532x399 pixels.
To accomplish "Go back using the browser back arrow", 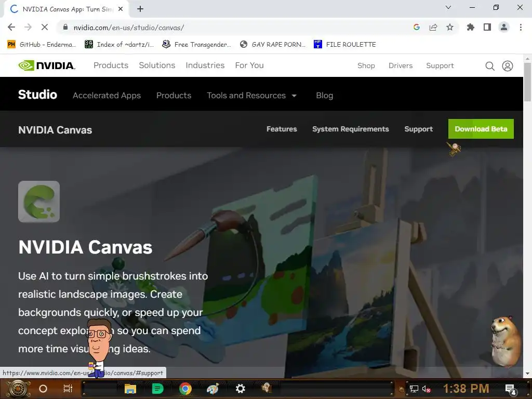I will click(x=11, y=28).
